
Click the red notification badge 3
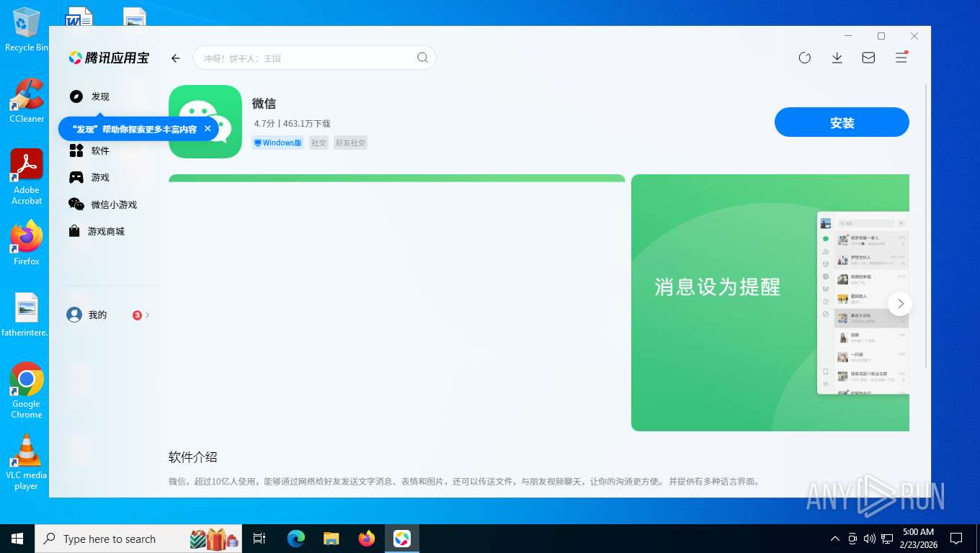point(137,315)
